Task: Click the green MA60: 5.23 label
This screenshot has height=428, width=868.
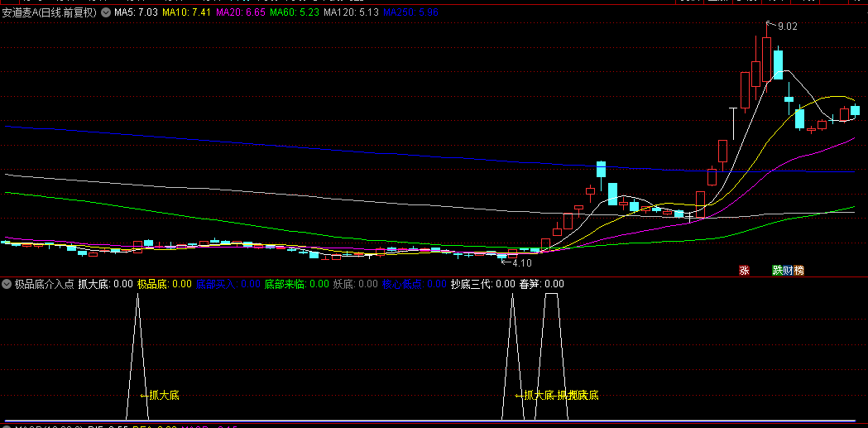Action: tap(295, 12)
